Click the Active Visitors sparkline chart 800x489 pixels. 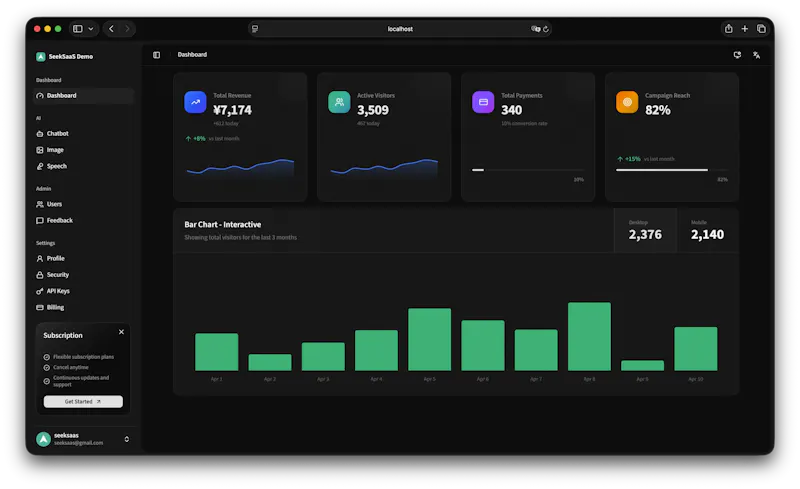point(384,168)
